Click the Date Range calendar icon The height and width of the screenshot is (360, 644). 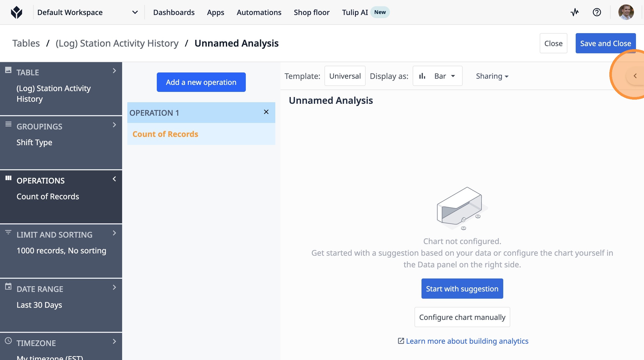(x=8, y=286)
